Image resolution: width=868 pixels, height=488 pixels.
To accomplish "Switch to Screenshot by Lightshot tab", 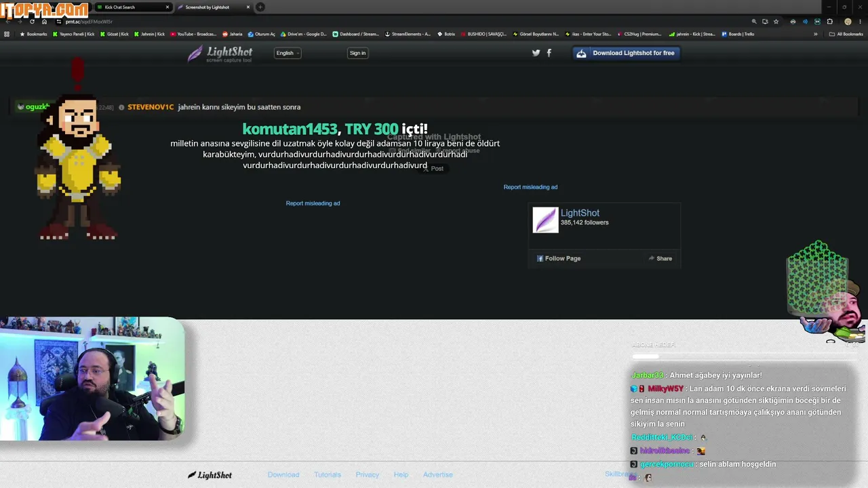I will 212,7.
